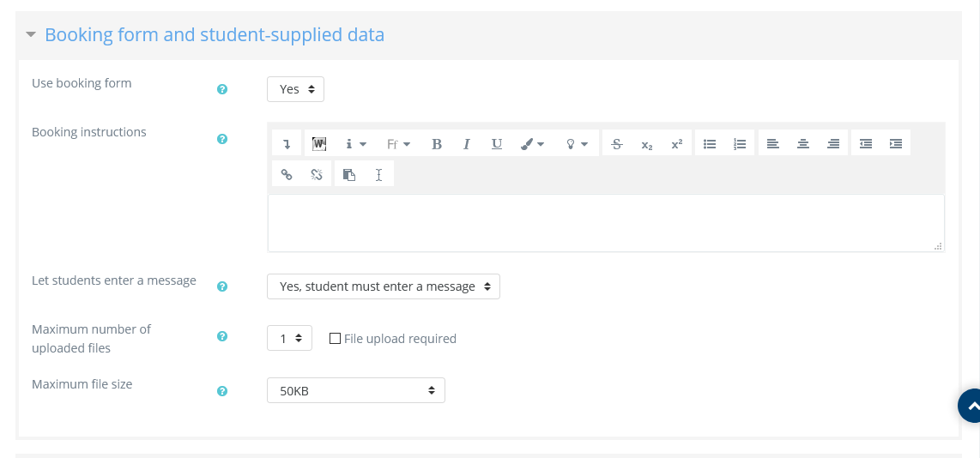
Task: Insert an unordered bullet list
Action: pos(710,144)
